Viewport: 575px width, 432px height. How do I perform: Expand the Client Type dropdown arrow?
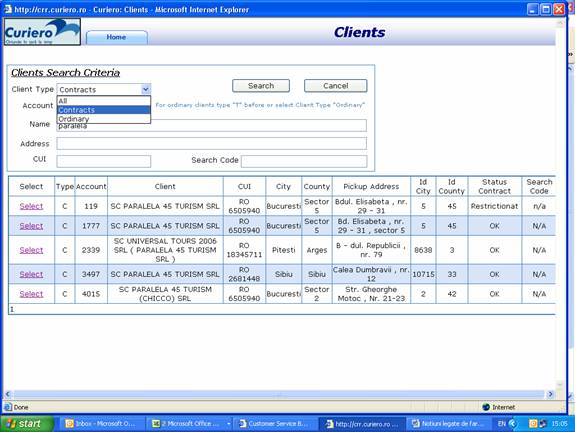pyautogui.click(x=146, y=89)
